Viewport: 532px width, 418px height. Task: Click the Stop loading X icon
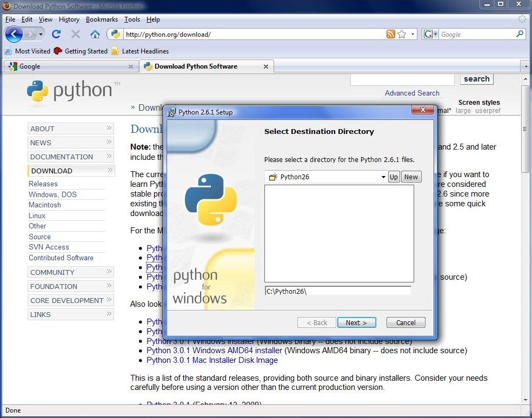(76, 34)
